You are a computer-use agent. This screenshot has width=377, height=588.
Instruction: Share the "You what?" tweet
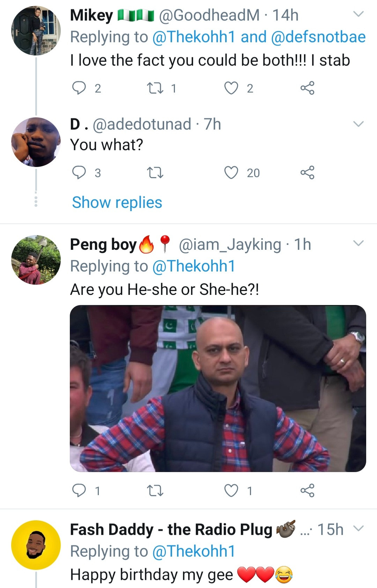(x=307, y=173)
